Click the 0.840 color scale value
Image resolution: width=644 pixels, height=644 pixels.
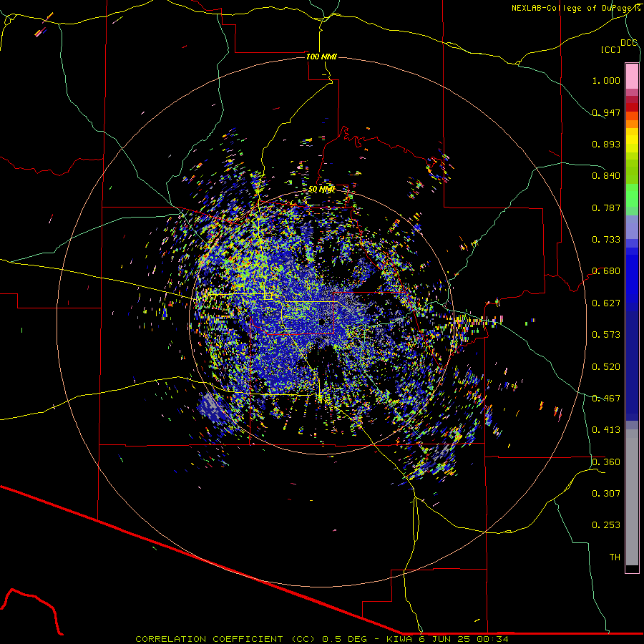pos(606,176)
